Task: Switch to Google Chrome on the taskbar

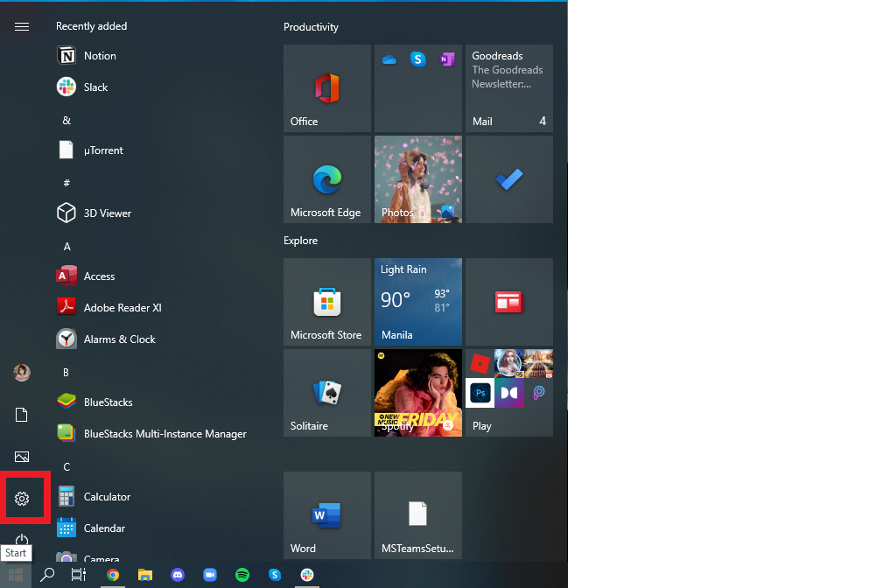Action: (113, 575)
